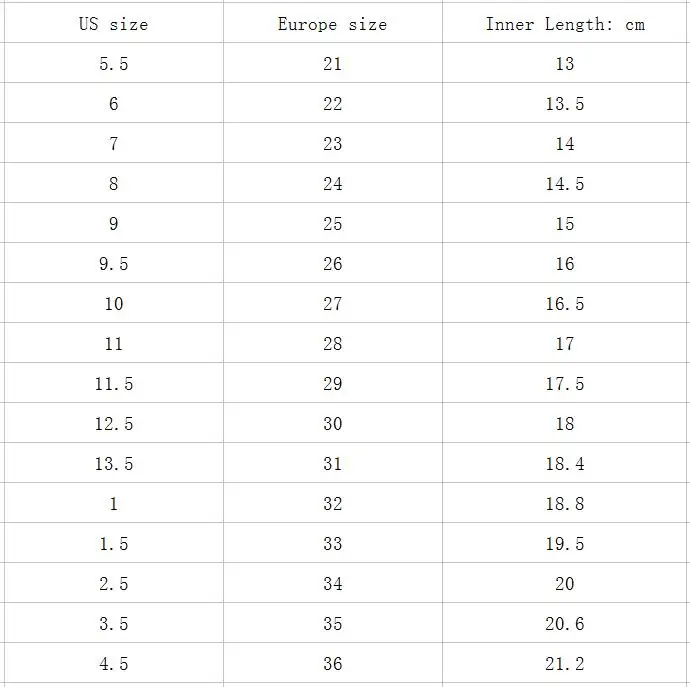Select the US size header cell
This screenshot has height=687, width=690.
coord(114,23)
